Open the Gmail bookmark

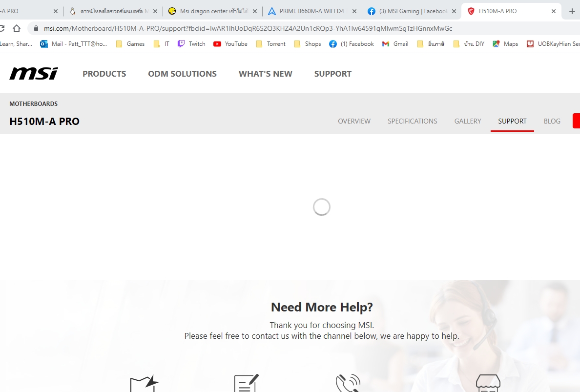pyautogui.click(x=395, y=43)
